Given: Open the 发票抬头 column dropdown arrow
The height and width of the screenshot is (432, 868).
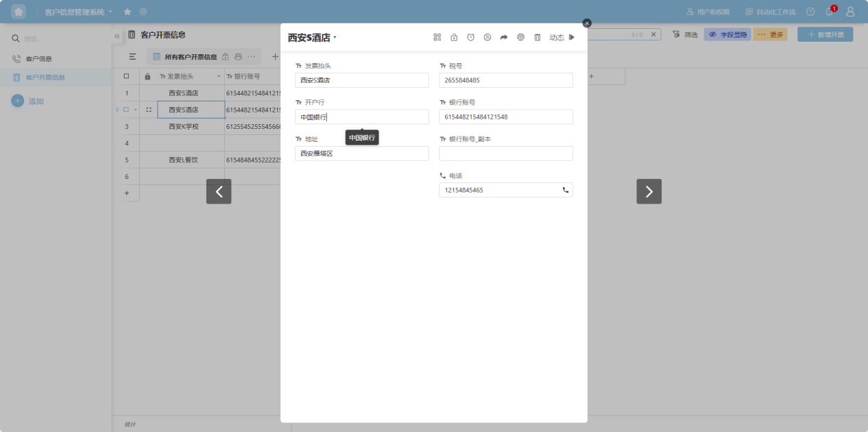Looking at the screenshot, I should click(219, 77).
